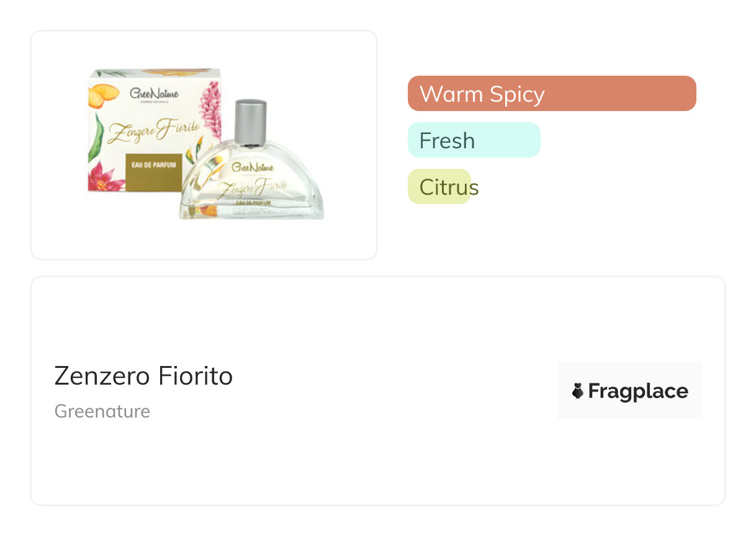Screen dimensions: 756x536
Task: Select the Warm Spicy accord bar
Action: [x=551, y=94]
